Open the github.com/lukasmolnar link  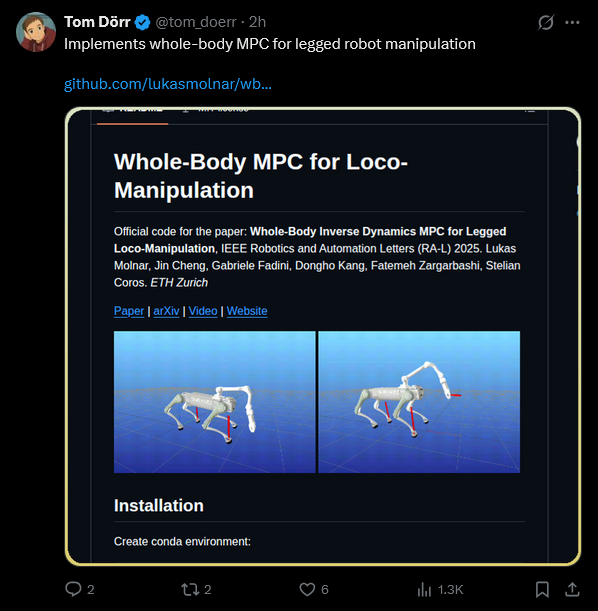click(168, 84)
